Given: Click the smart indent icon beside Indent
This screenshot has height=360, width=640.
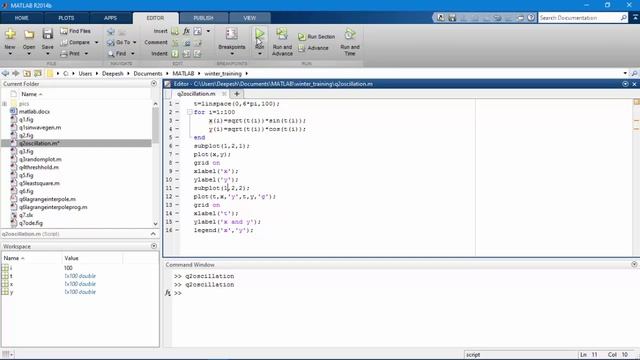Looking at the screenshot, I should [175, 53].
